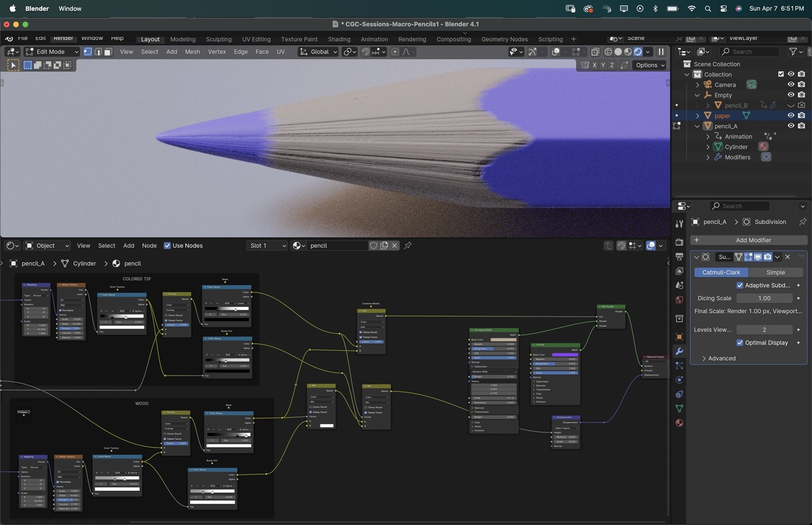Select face select mode icon
The image size is (812, 525).
pyautogui.click(x=108, y=52)
